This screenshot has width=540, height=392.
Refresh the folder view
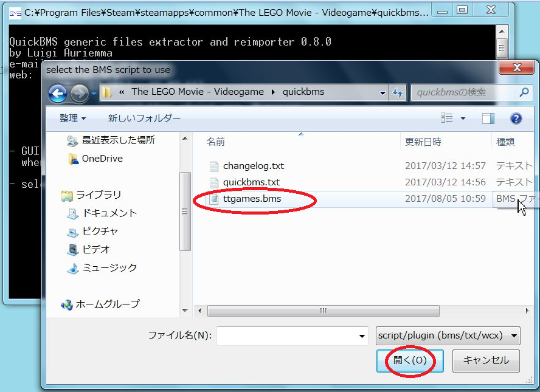pyautogui.click(x=398, y=92)
